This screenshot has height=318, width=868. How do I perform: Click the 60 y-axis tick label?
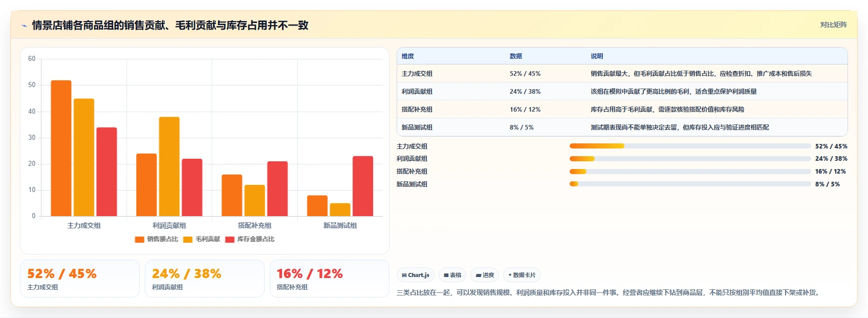[32, 59]
